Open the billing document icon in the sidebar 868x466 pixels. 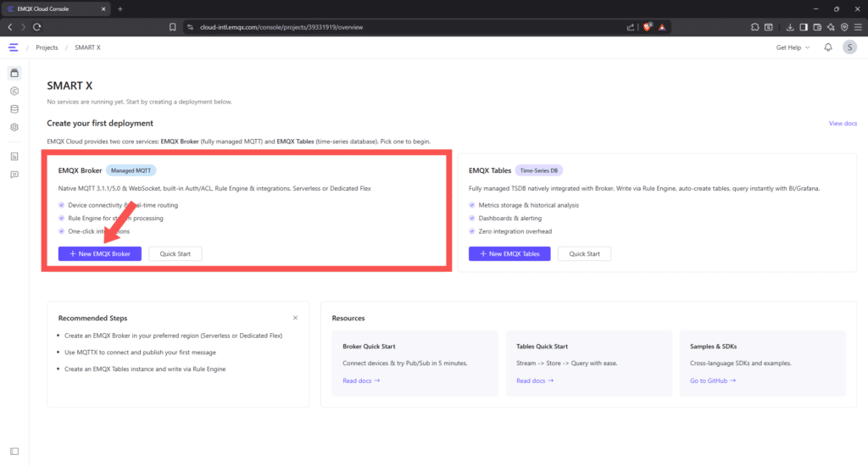point(14,157)
